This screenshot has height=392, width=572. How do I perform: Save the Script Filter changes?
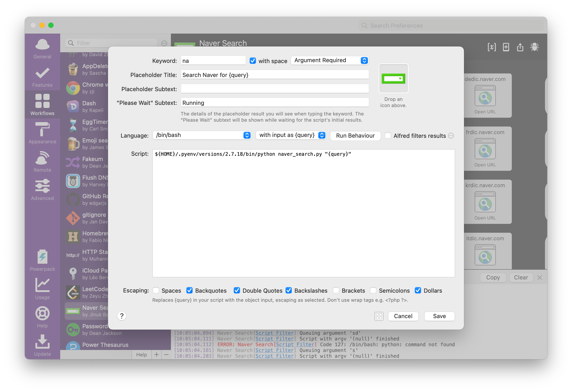pos(439,316)
